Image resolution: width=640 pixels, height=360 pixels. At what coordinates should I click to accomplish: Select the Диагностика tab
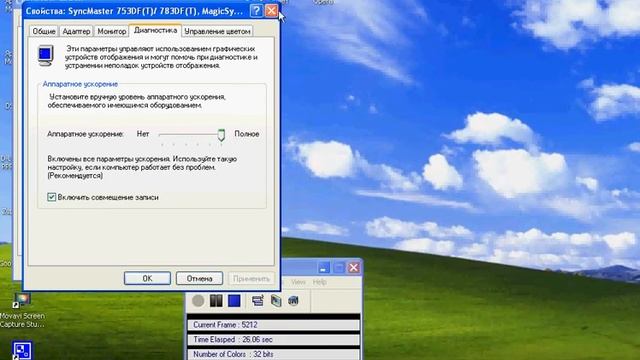(x=155, y=30)
